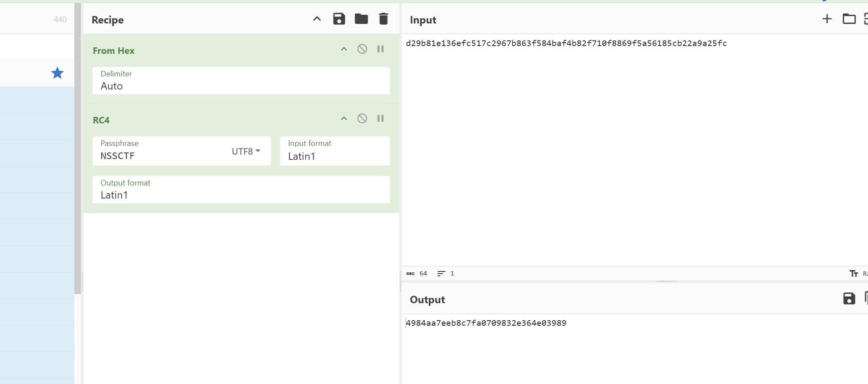868x384 pixels.
Task: Change RC4 Output format selector
Action: pyautogui.click(x=241, y=195)
